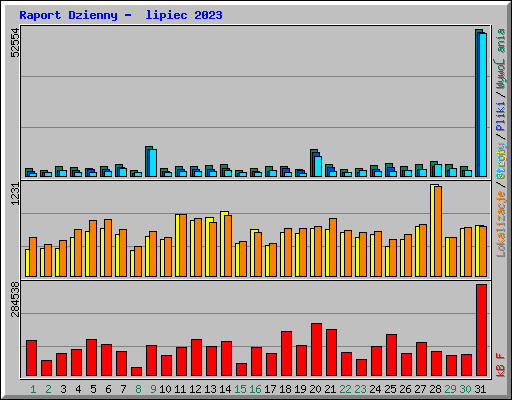Click the tall cyan hits bar for day 31

(x=483, y=105)
